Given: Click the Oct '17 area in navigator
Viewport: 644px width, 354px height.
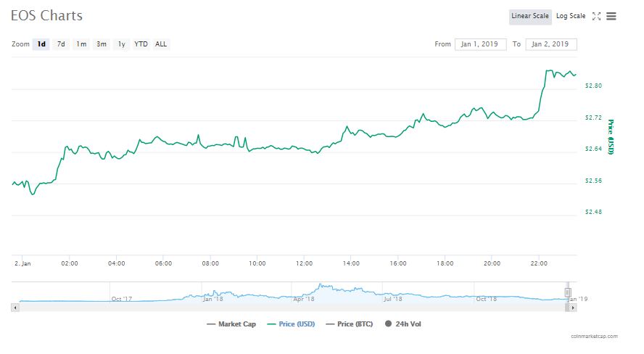Looking at the screenshot, I should point(122,299).
